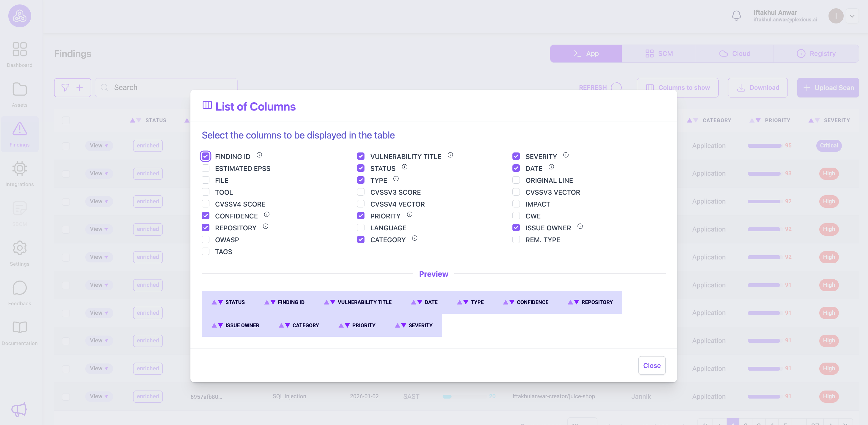Switch to the Cloud tab
This screenshot has height=425, width=868.
[x=735, y=53]
